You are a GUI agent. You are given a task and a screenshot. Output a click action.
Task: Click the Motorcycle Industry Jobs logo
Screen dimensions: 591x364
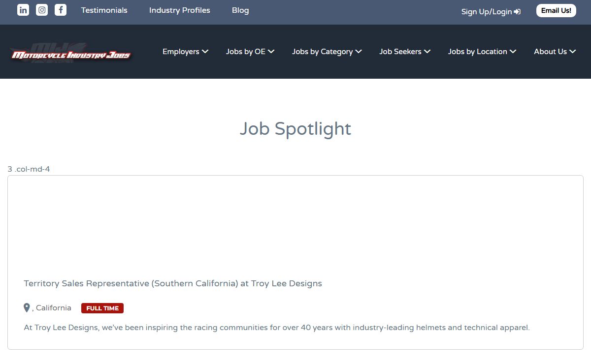point(71,52)
